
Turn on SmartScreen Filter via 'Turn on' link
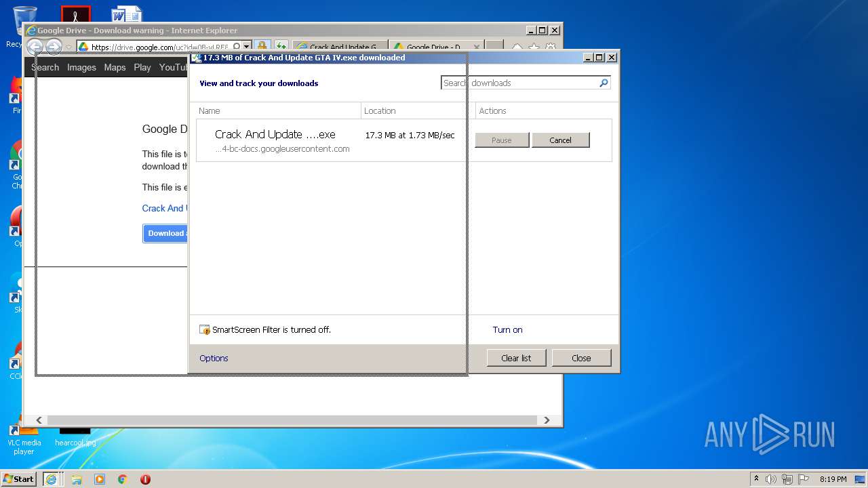point(507,330)
